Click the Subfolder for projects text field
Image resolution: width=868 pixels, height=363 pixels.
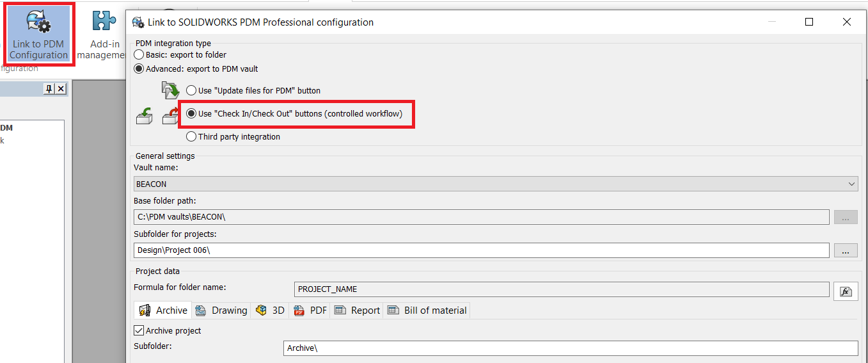point(482,250)
